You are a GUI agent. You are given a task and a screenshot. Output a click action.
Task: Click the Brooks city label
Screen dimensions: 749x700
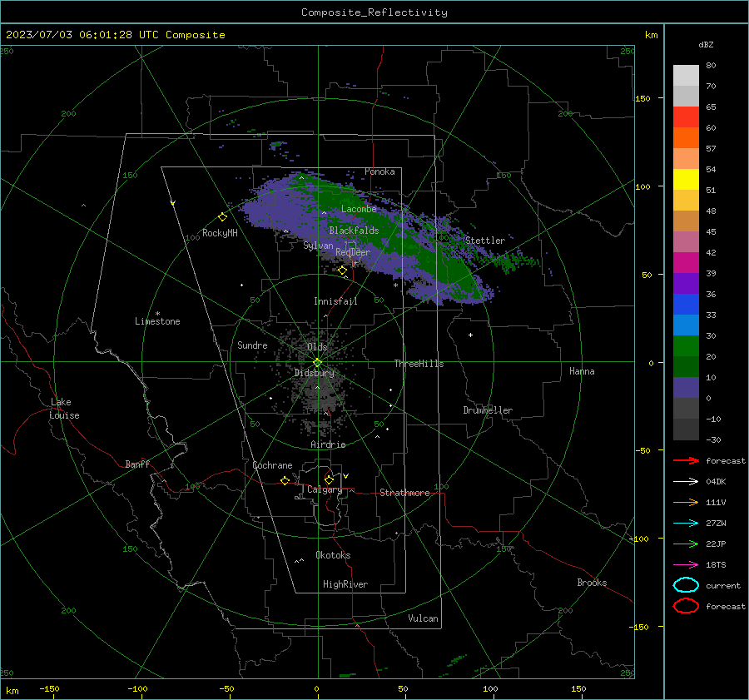coord(592,583)
